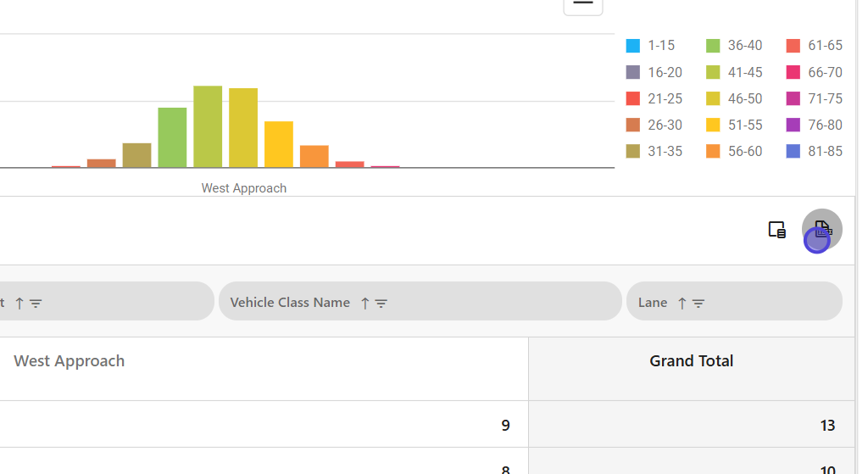The height and width of the screenshot is (474, 868).
Task: Sort Vehicle Class Name with arrow icon
Action: [364, 303]
